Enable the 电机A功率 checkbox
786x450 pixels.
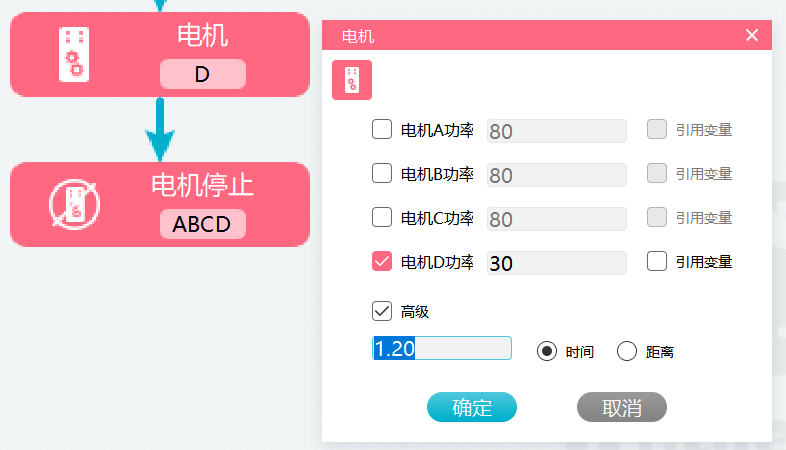(382, 129)
